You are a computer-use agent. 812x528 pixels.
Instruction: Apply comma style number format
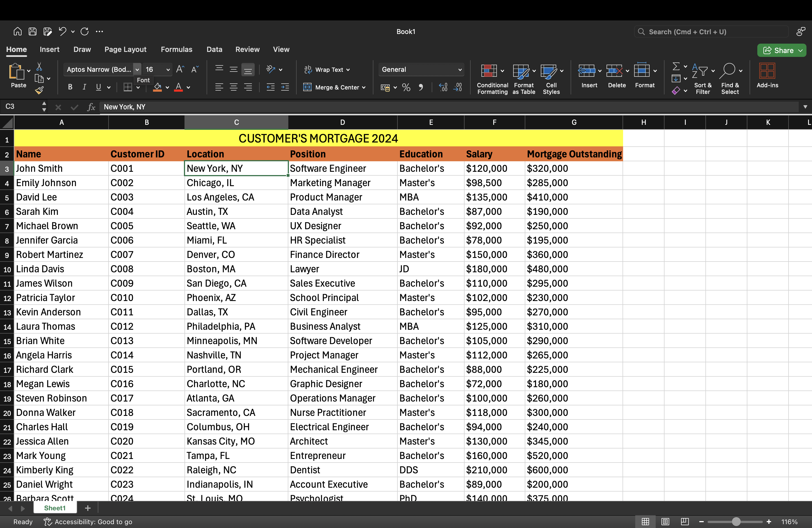421,87
